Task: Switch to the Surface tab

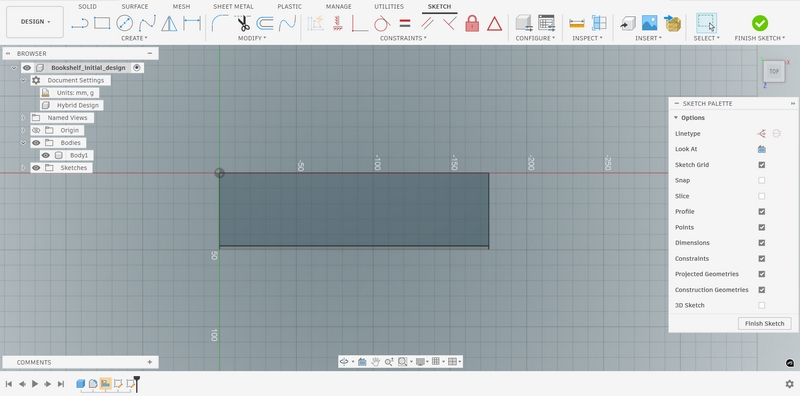Action: coord(135,7)
